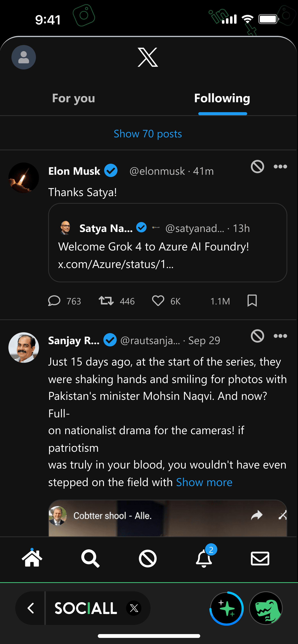The image size is (298, 644).
Task: Like Elon Musk's post
Action: click(158, 301)
